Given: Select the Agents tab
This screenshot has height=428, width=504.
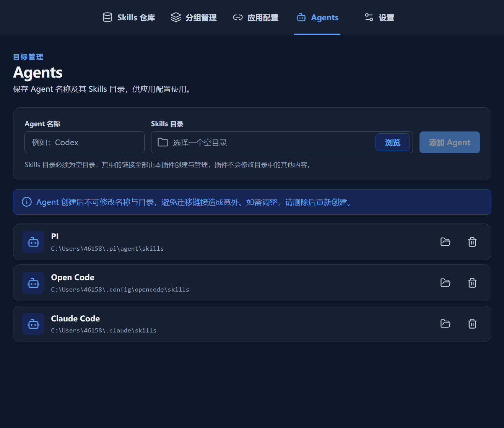Looking at the screenshot, I should (317, 18).
